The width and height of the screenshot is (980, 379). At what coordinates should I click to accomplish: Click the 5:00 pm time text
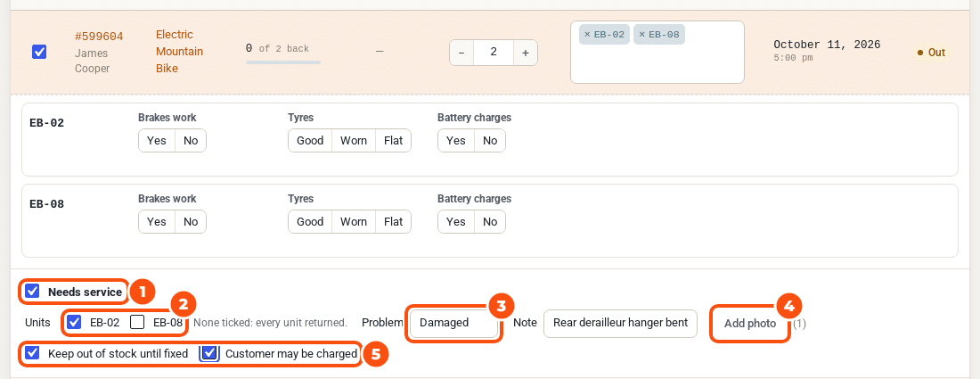tap(793, 58)
